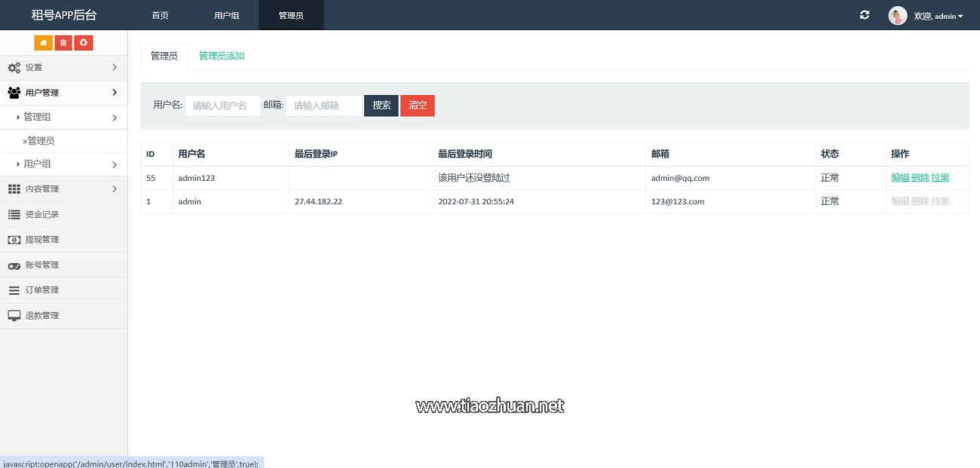Click the gamepad icon beside 账号管理
980x468 pixels.
14,265
